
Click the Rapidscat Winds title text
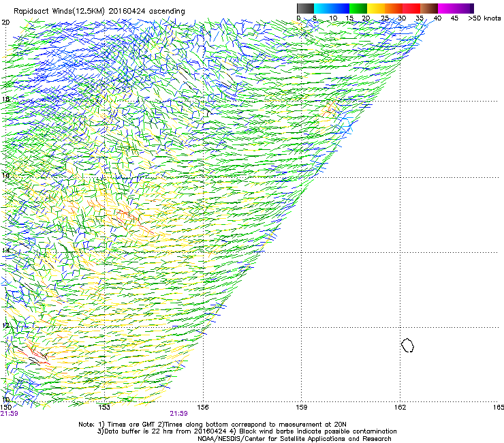click(x=99, y=12)
